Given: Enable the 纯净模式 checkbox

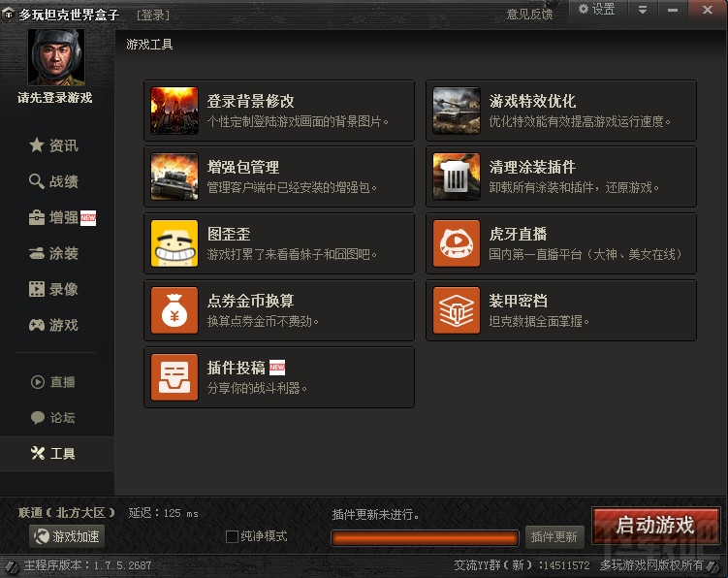Looking at the screenshot, I should pos(232,536).
